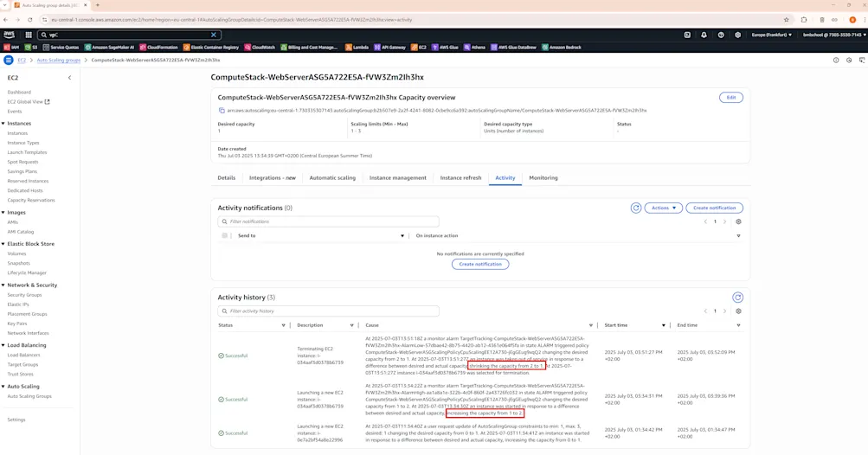Viewport: 868px width, 455px height.
Task: Click Create notification button beside Actions
Action: click(x=714, y=208)
